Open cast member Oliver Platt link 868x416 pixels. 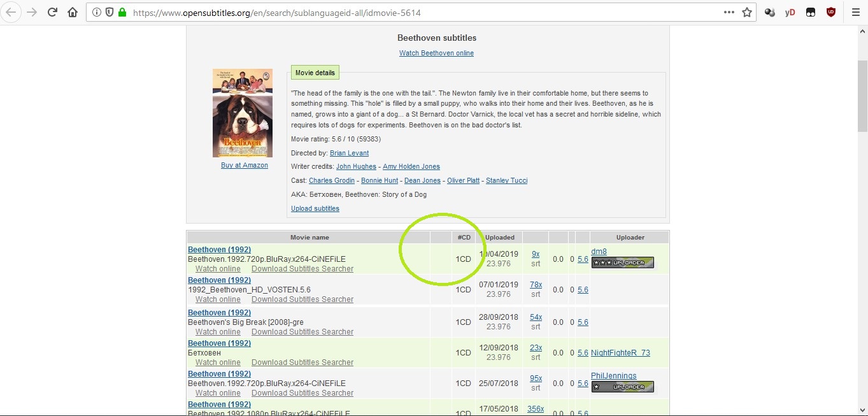463,180
